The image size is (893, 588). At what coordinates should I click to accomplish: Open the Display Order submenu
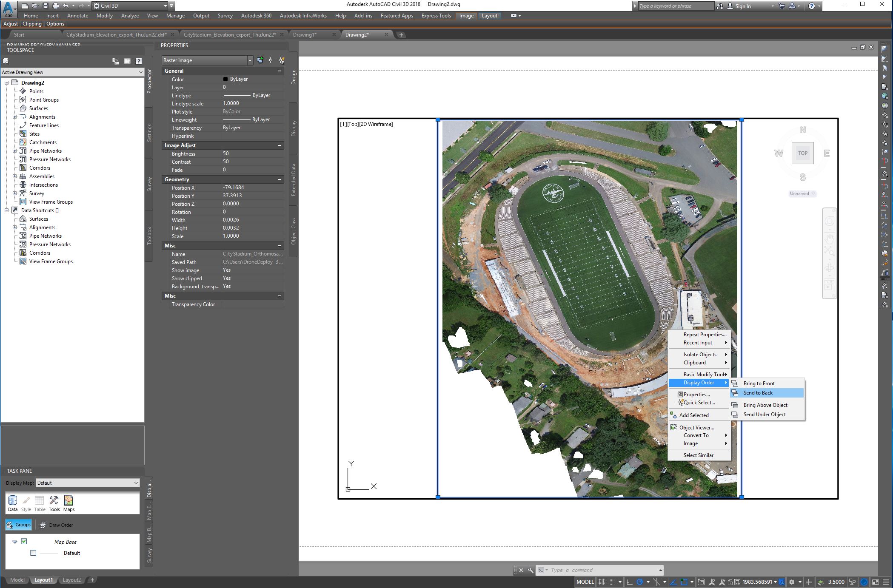tap(698, 383)
